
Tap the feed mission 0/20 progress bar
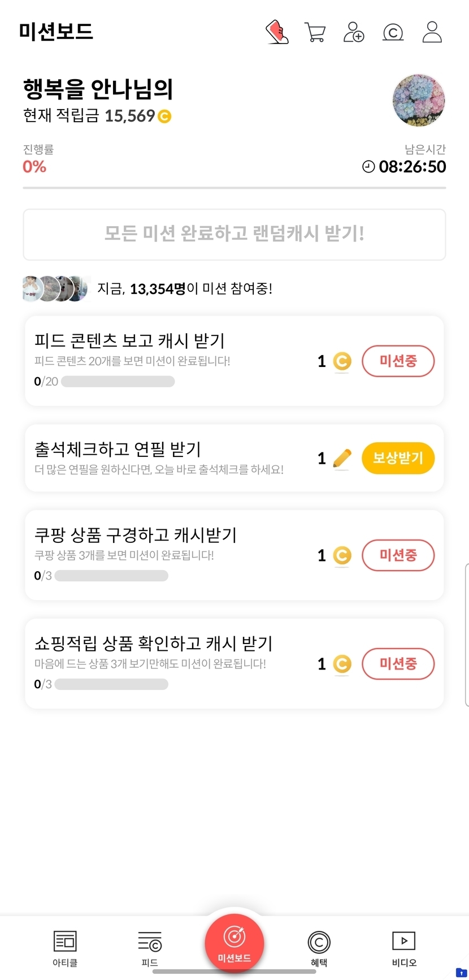pyautogui.click(x=118, y=382)
